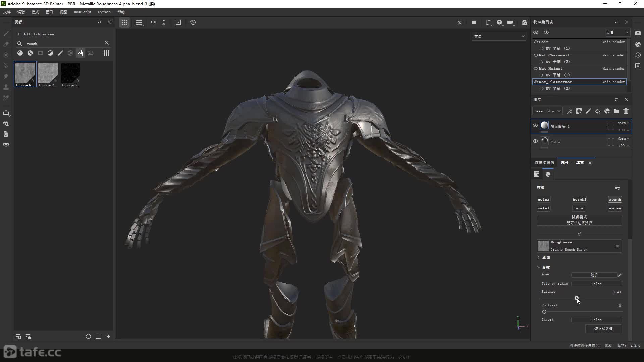This screenshot has height=362, width=644.
Task: Open the 编辑 menu
Action: 21,12
